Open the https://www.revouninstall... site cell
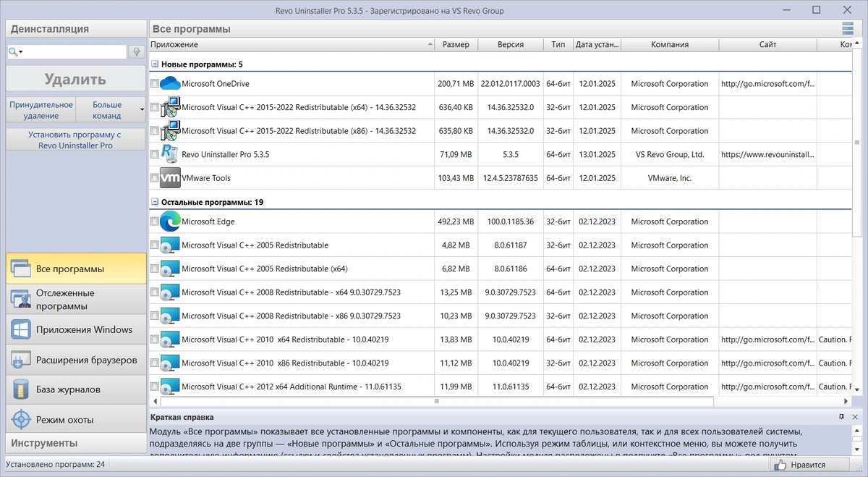 tap(767, 155)
